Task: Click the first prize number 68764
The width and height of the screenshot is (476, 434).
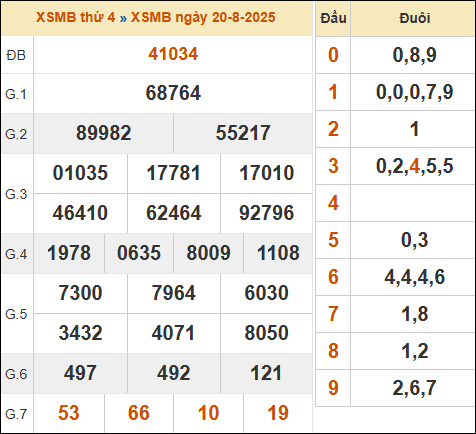Action: [x=173, y=93]
